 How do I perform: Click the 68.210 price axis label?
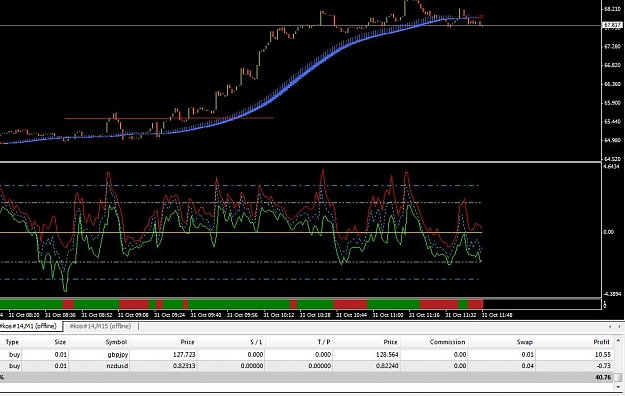click(x=612, y=8)
